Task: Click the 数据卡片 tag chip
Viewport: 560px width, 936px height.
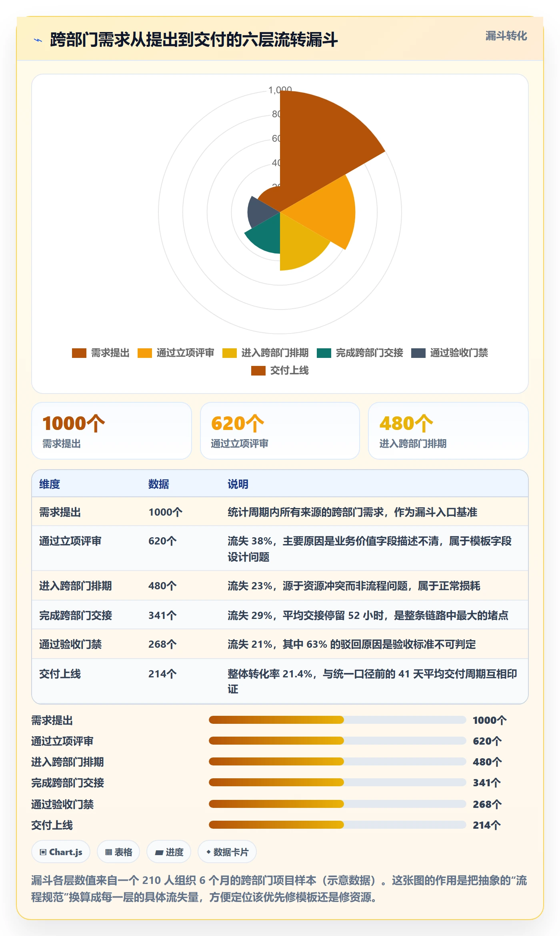Action: [x=227, y=852]
